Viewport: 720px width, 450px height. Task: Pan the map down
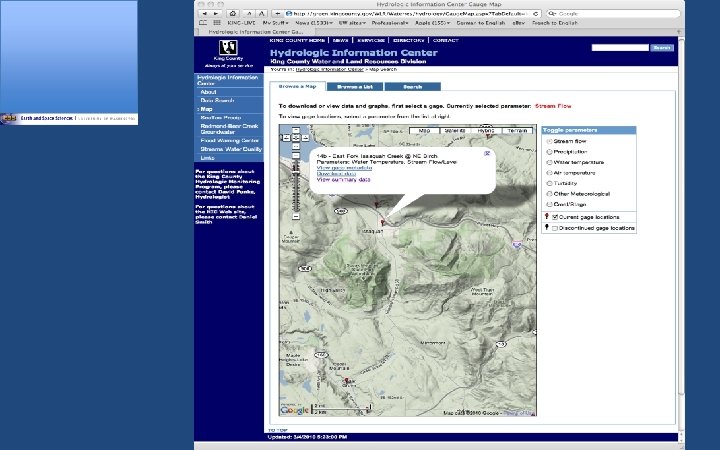296,146
